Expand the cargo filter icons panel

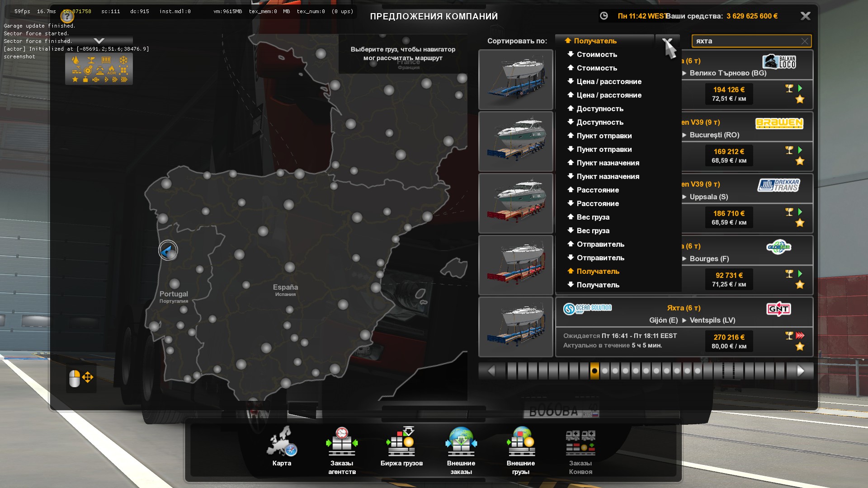99,69
